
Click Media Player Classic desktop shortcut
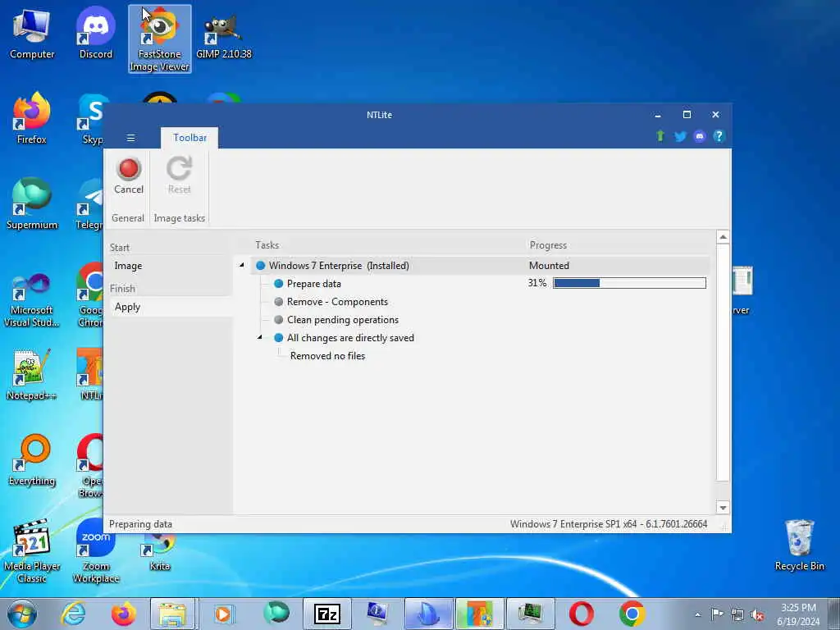pyautogui.click(x=32, y=551)
